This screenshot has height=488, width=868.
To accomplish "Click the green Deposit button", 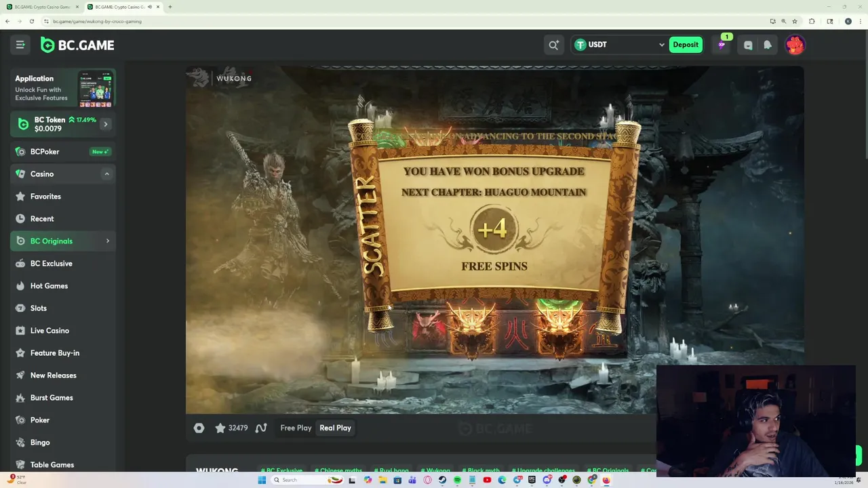I will 686,45.
